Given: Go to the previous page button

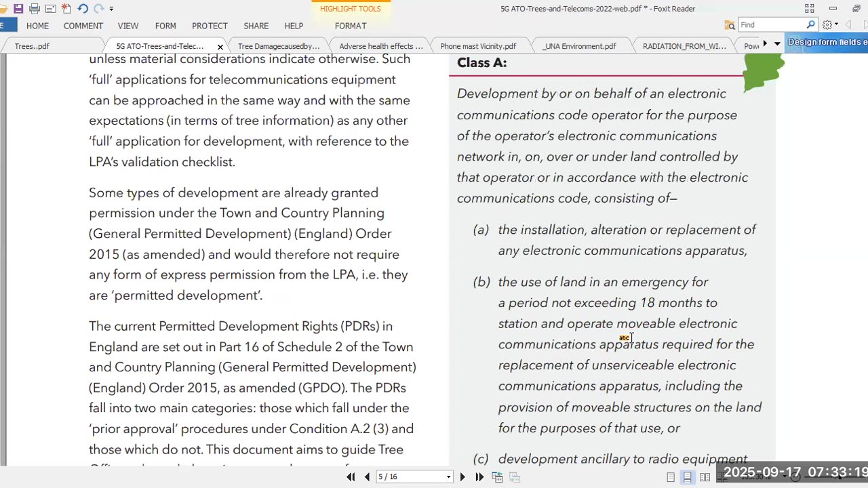Looking at the screenshot, I should click(367, 477).
